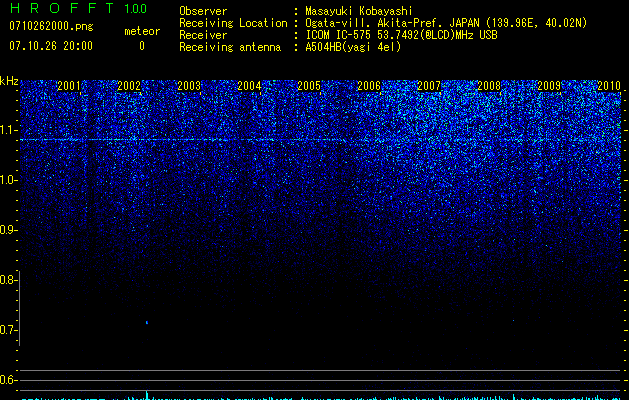Screen dimensions: 629x400
Task: Click the HROFFT 1.0.0 program title
Action: [78, 8]
